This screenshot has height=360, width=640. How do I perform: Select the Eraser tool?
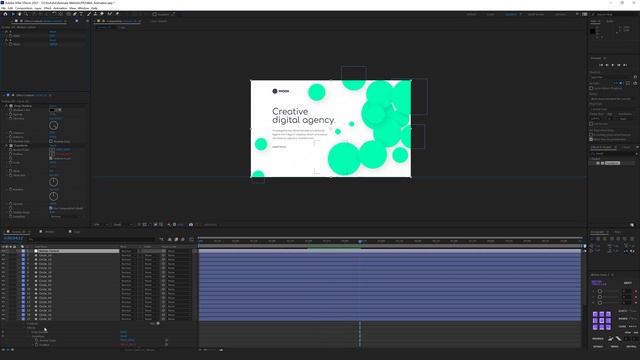(102, 14)
